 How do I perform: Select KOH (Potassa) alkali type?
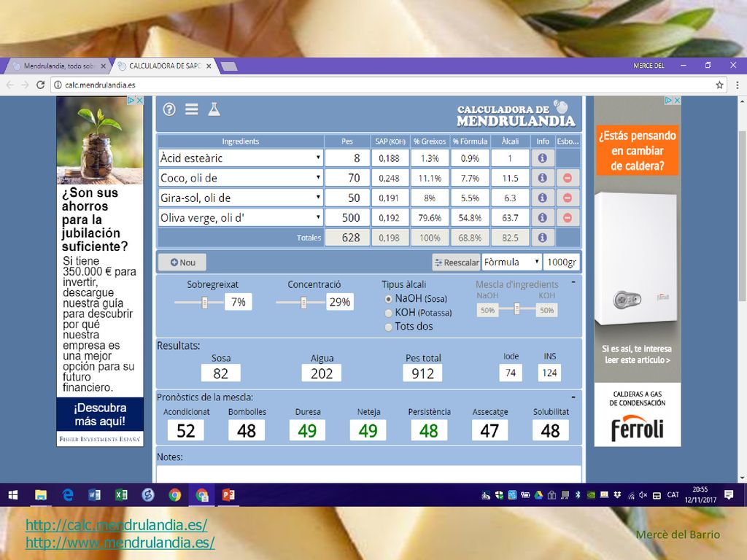(x=388, y=313)
